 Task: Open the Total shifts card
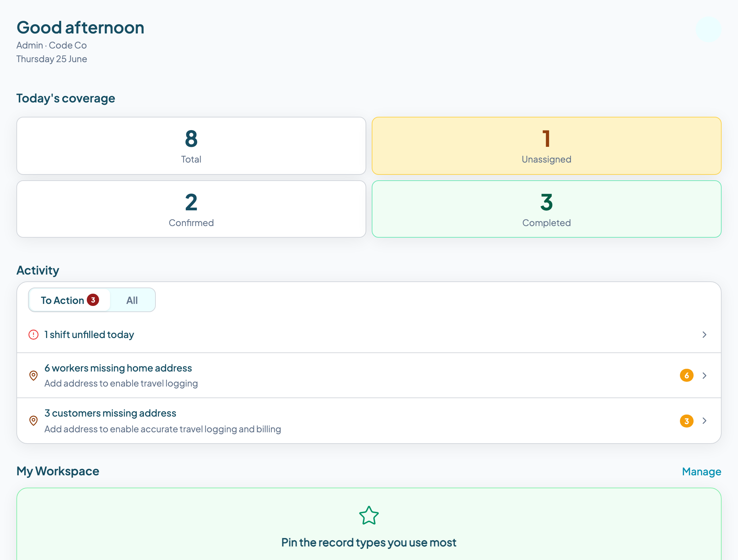[191, 146]
